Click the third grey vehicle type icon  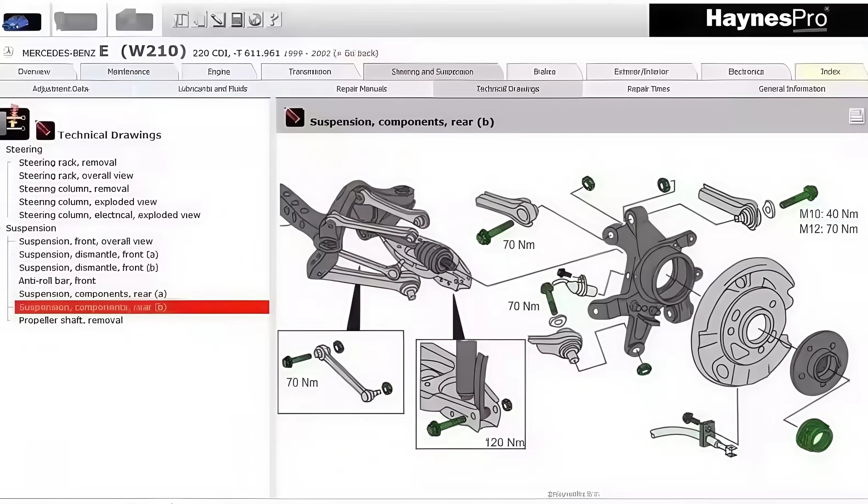coord(134,20)
